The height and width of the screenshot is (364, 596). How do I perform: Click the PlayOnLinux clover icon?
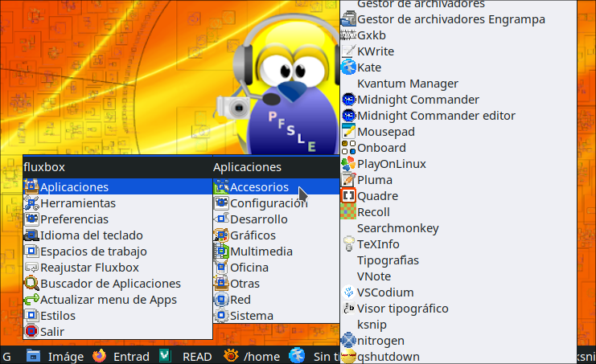(348, 164)
